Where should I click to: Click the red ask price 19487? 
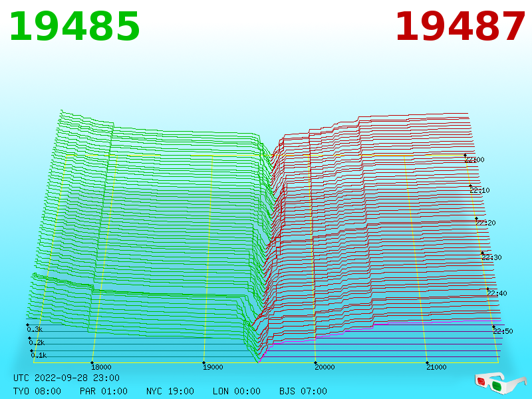coord(460,27)
